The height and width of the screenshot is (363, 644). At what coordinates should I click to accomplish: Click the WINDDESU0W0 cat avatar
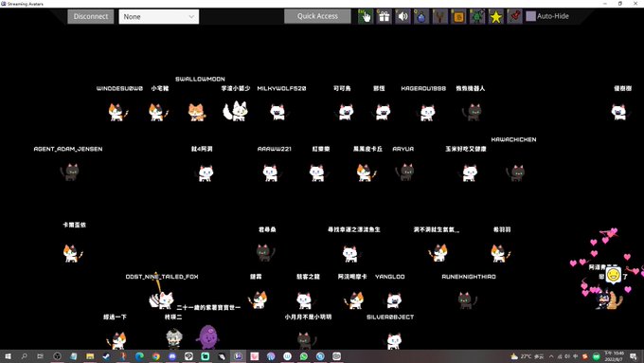tap(117, 112)
